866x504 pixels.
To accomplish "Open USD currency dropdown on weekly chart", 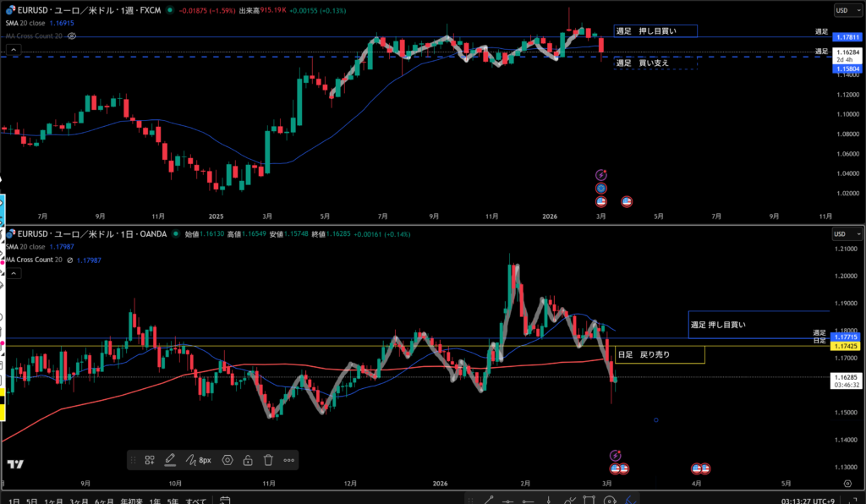I will (x=842, y=10).
